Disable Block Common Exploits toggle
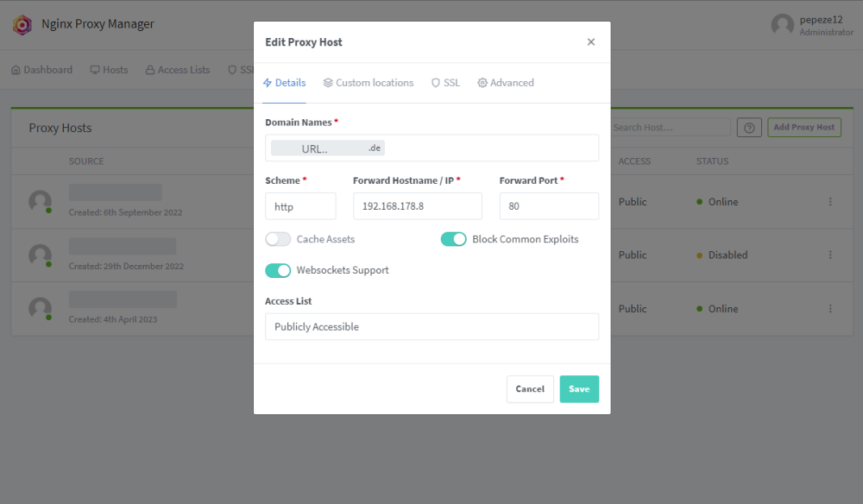This screenshot has width=863, height=504. pos(454,239)
